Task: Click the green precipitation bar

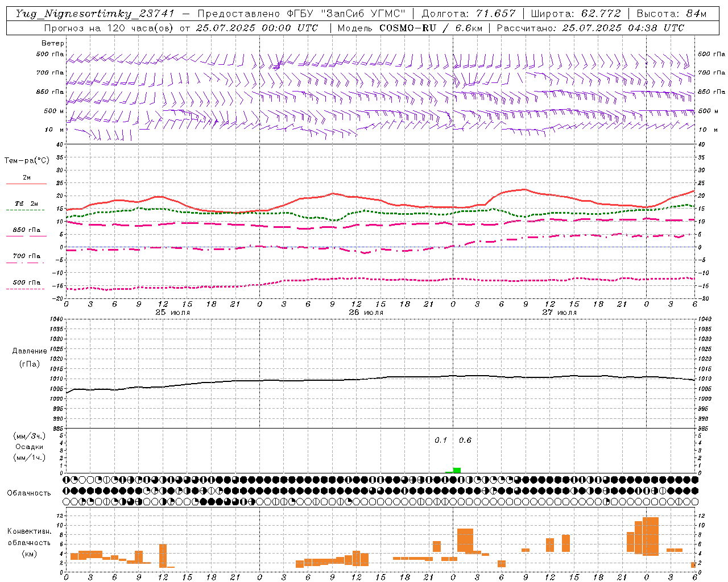Action: (x=457, y=470)
